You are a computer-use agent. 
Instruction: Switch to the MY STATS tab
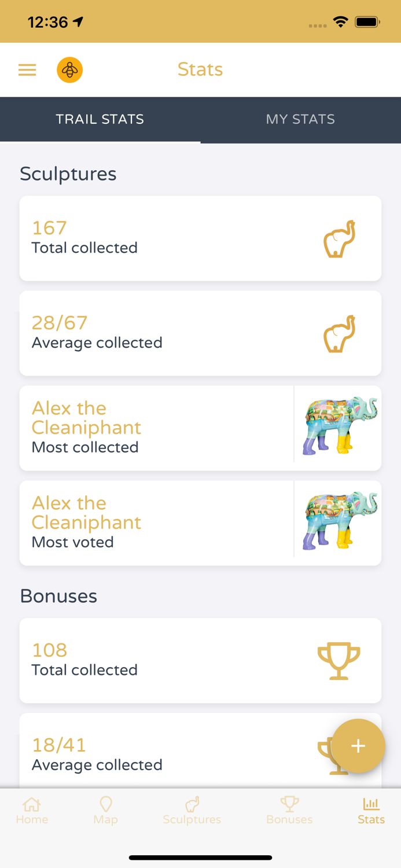300,120
